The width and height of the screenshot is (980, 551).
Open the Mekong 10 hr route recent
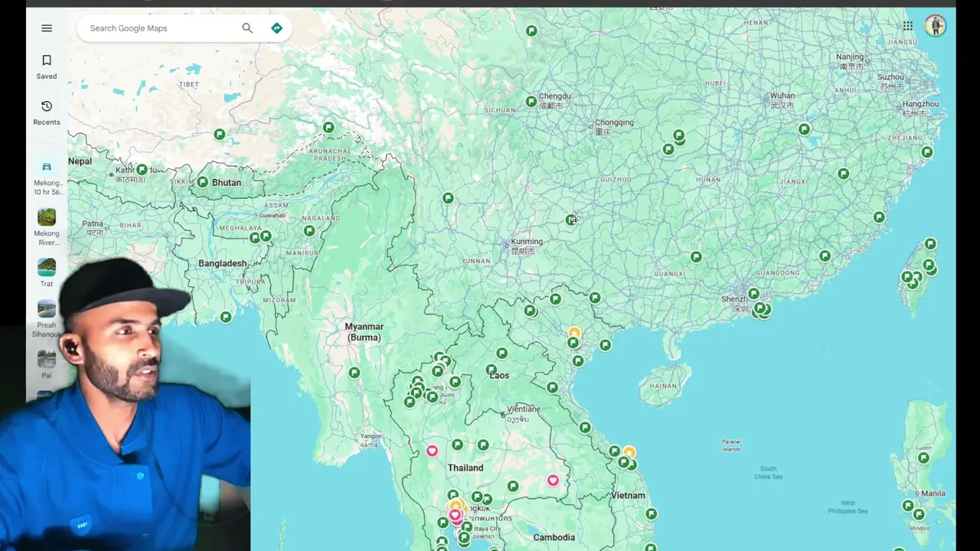(47, 178)
